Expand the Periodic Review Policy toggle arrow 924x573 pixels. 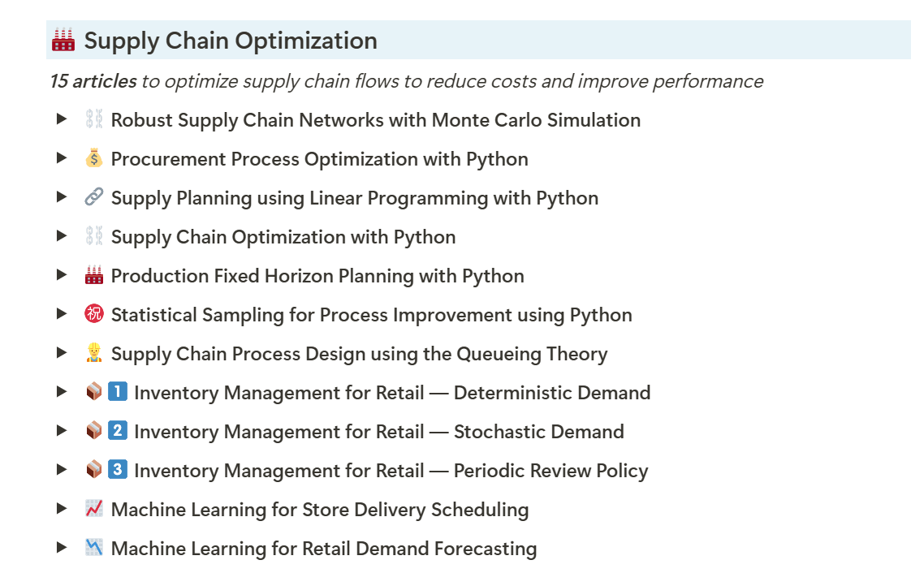tap(62, 470)
